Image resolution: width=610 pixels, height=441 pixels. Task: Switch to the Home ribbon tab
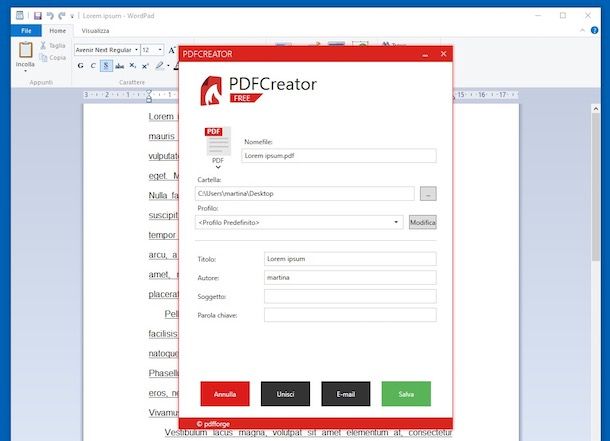point(58,30)
